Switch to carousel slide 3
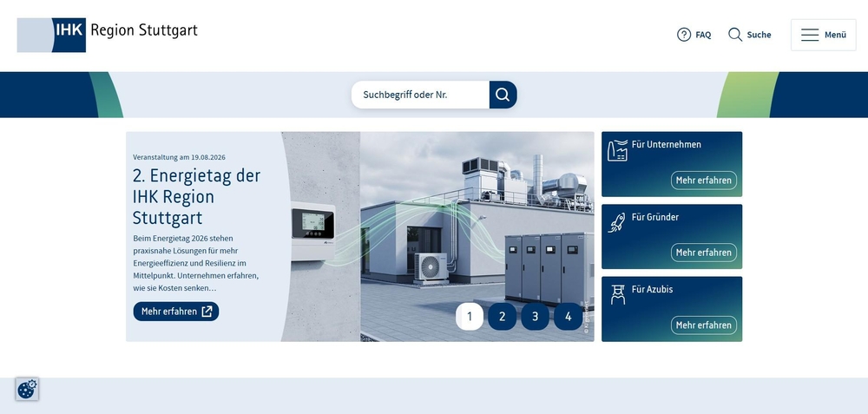Viewport: 868px width, 414px height. pos(535,317)
